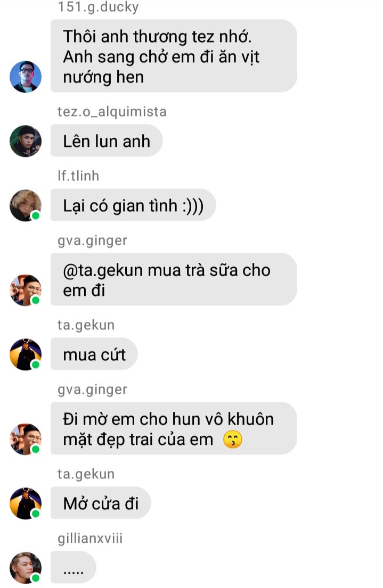Tap the @ta.gekun mention in message
Screen dimensions: 383x588
click(x=103, y=270)
